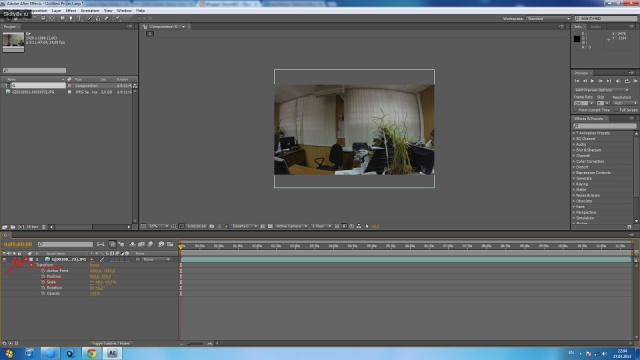Click Reset for the Transform group
The image size is (640, 360).
[94, 265]
